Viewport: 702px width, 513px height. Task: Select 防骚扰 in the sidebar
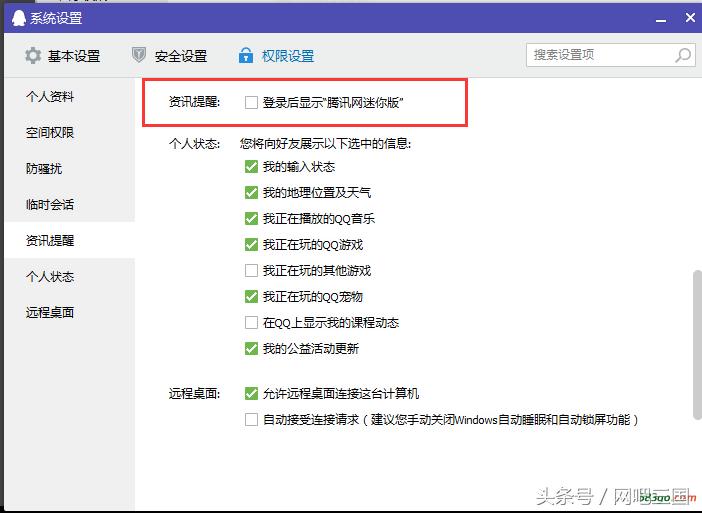pos(44,168)
